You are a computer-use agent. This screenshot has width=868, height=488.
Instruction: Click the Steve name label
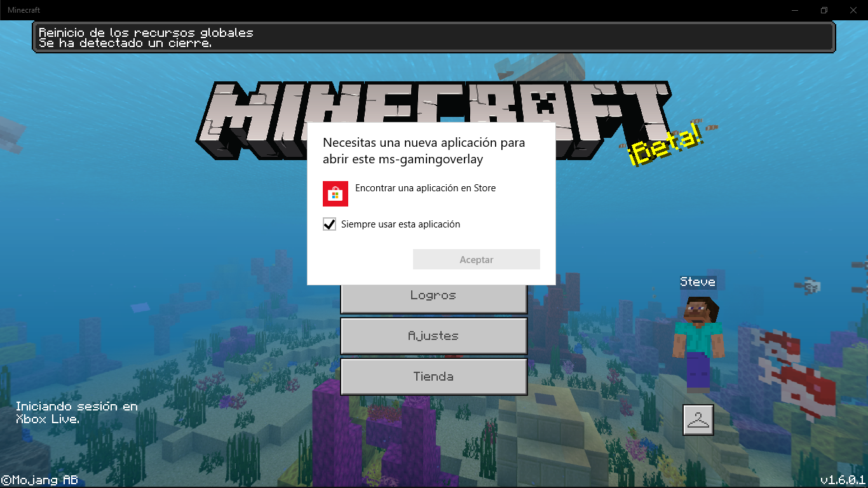point(698,281)
